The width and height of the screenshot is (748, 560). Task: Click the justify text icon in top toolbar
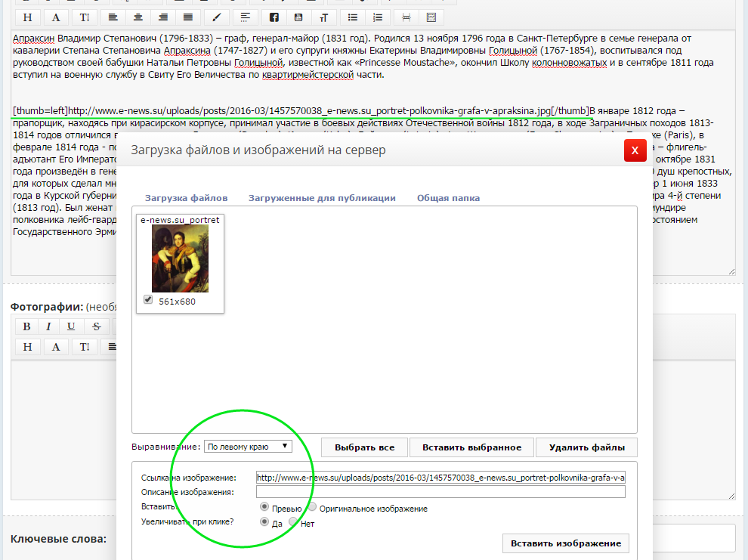(x=188, y=17)
